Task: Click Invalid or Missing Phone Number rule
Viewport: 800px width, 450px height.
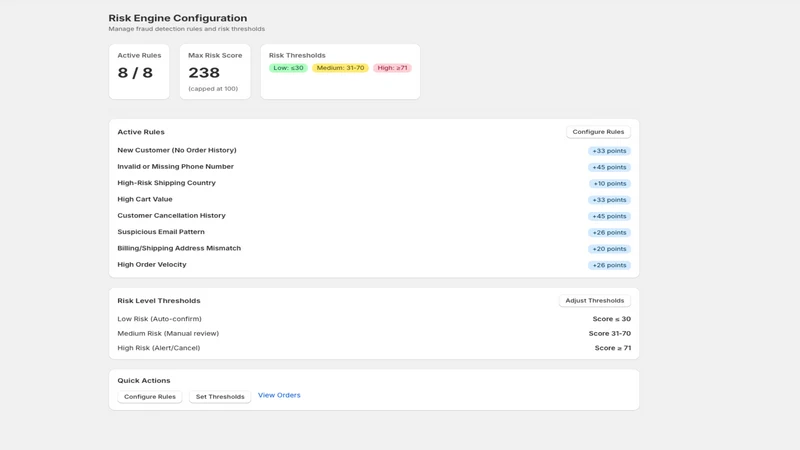Action: click(176, 166)
